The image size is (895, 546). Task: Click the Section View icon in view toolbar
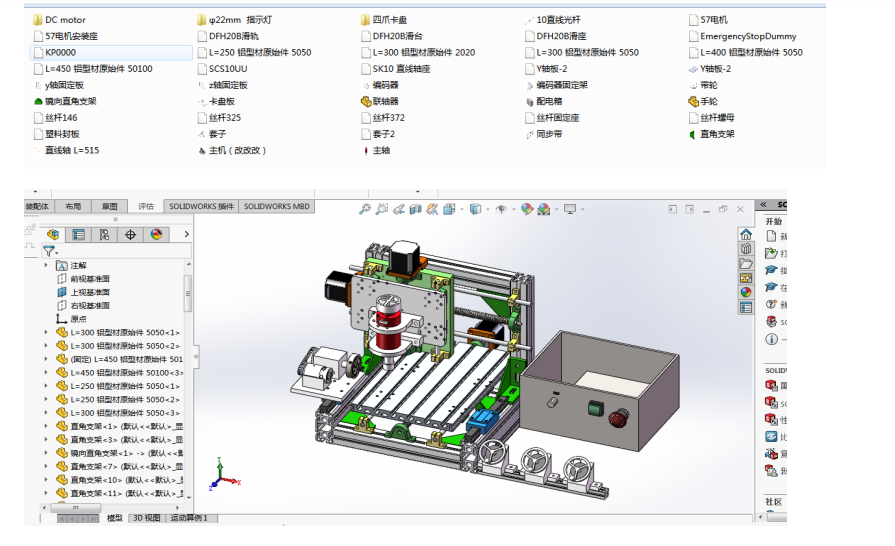[415, 209]
